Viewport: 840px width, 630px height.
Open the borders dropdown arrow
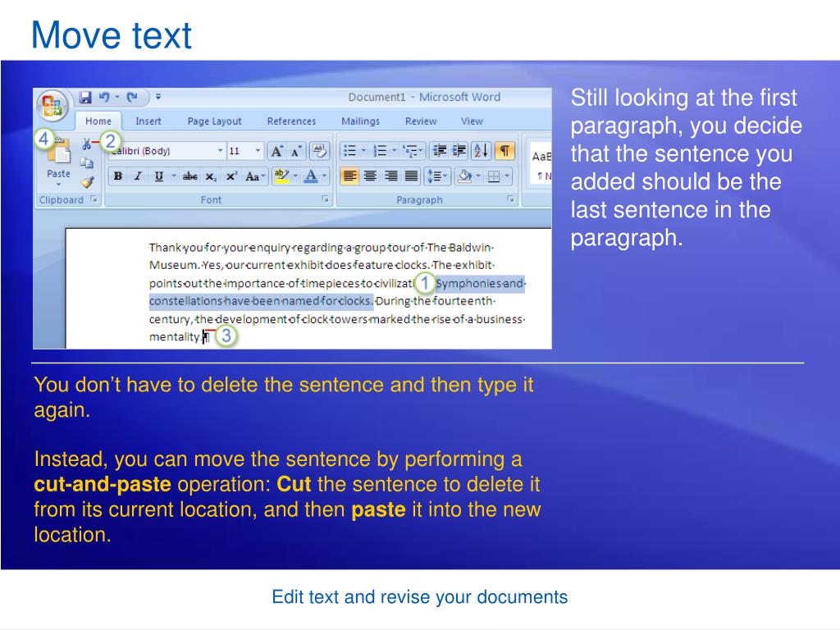(x=507, y=176)
